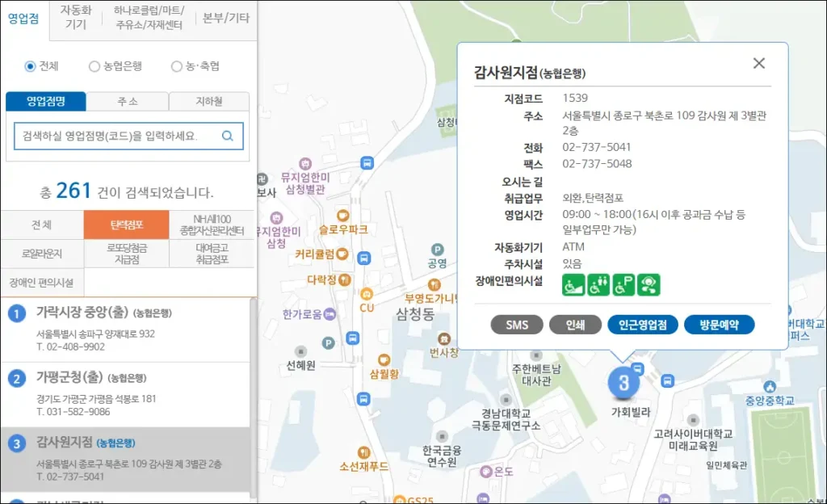The width and height of the screenshot is (827, 504).
Task: Click phone number 02-737-5041 in popup
Action: (x=597, y=147)
